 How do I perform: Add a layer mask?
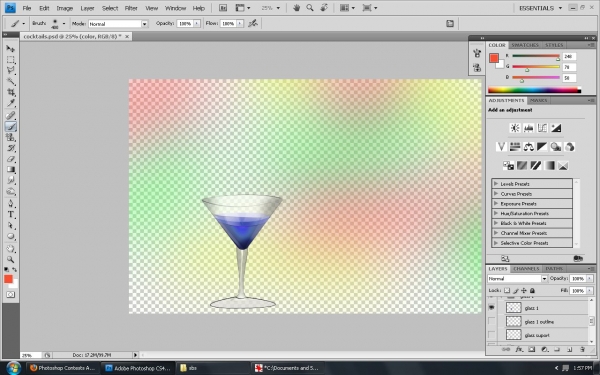click(x=532, y=349)
